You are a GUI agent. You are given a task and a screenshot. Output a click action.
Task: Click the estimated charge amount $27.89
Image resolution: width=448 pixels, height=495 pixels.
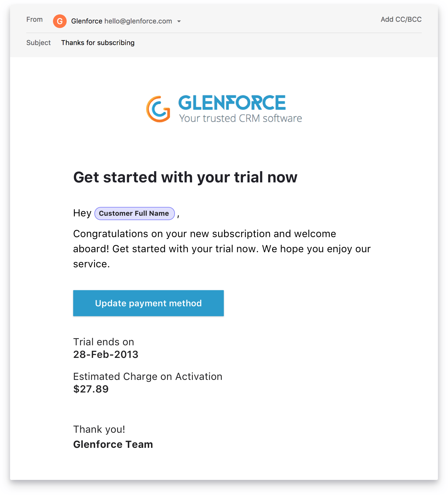pos(91,389)
